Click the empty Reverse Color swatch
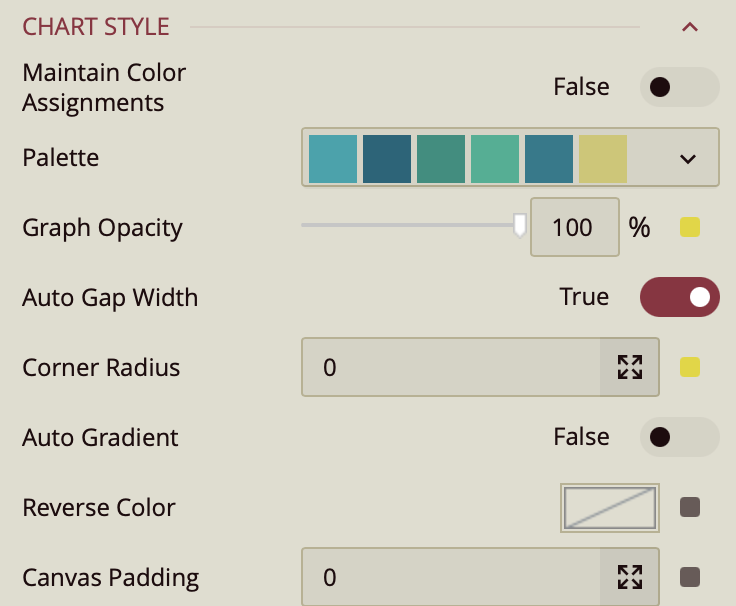This screenshot has height=606, width=736. pos(610,507)
